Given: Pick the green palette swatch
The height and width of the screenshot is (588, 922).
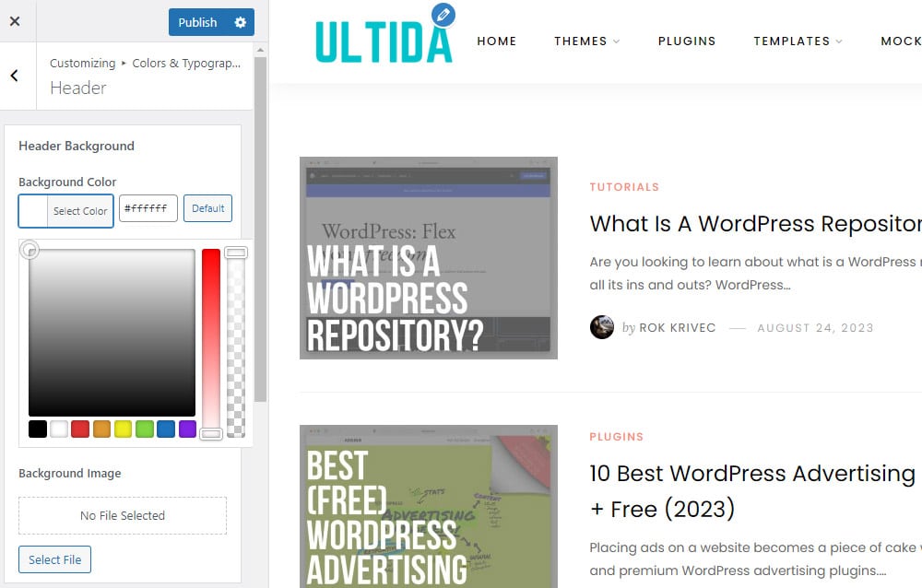Looking at the screenshot, I should (145, 429).
